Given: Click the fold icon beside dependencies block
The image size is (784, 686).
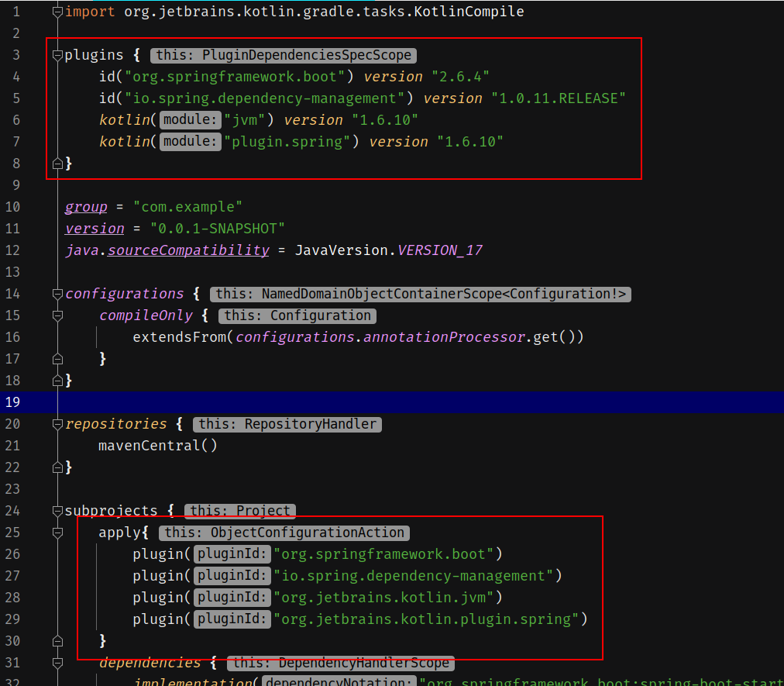Looking at the screenshot, I should [57, 663].
